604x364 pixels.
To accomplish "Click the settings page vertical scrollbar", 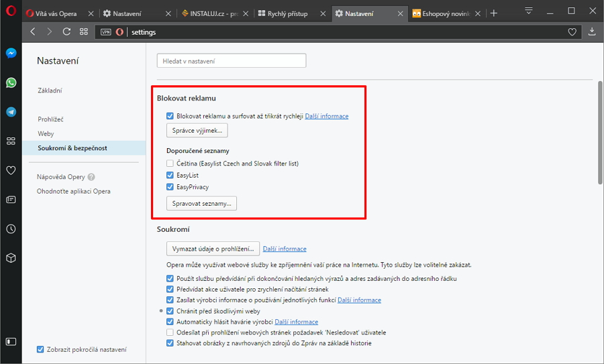I will pyautogui.click(x=599, y=134).
